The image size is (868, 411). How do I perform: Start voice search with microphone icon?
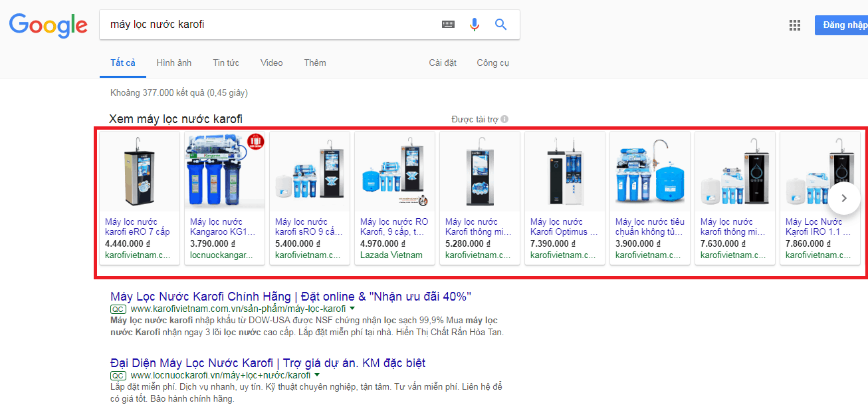pyautogui.click(x=474, y=25)
